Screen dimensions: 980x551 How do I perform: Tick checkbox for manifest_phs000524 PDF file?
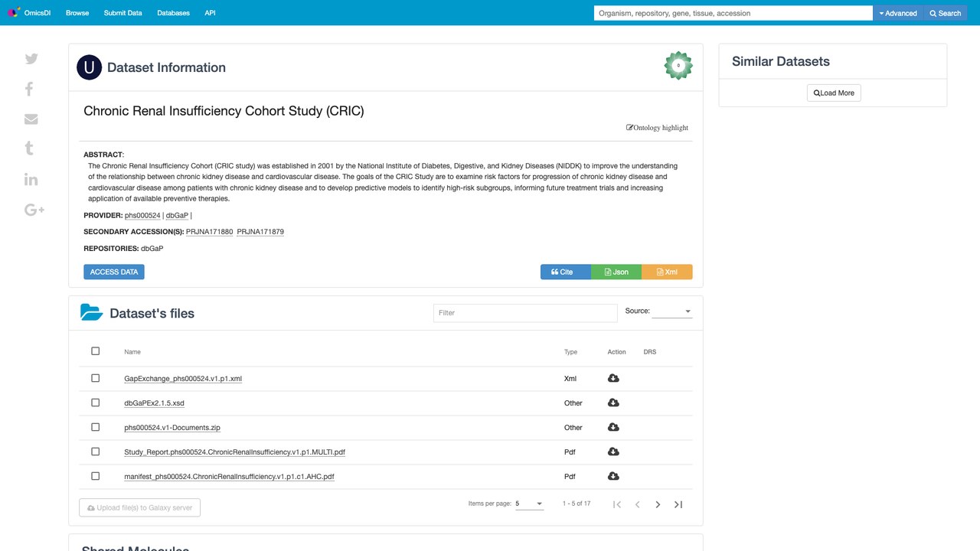(96, 476)
